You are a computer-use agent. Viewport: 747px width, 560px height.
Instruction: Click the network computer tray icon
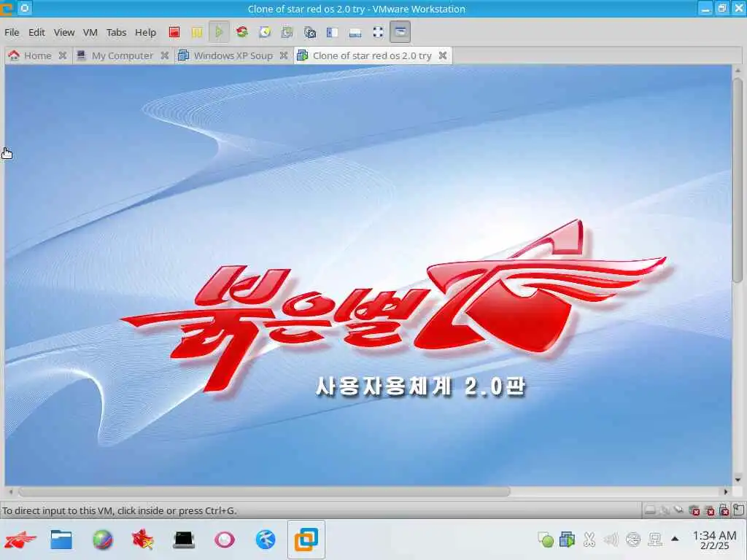pyautogui.click(x=656, y=540)
